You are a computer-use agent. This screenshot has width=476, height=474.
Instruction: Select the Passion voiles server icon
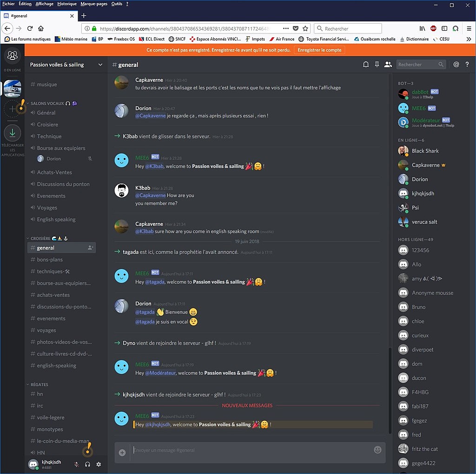(13, 88)
